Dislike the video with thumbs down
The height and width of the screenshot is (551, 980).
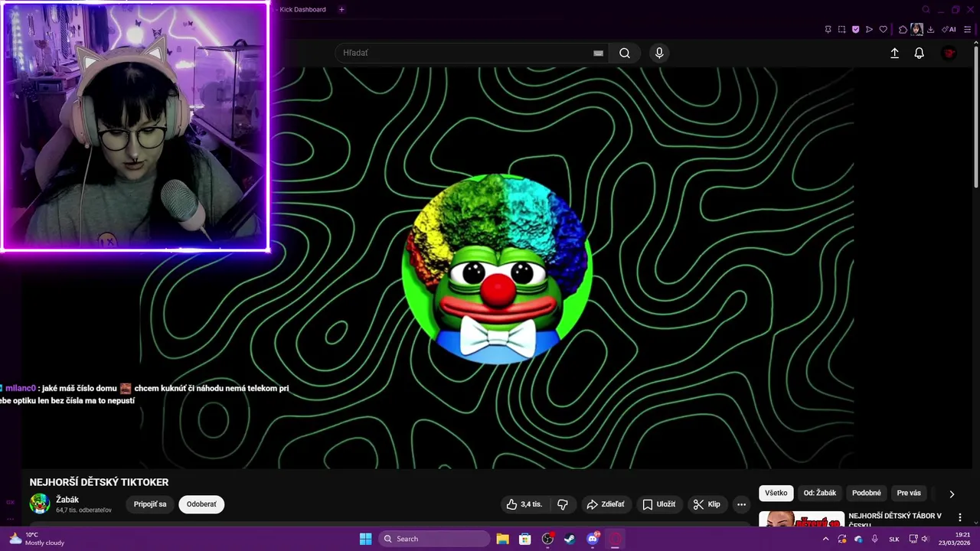point(563,504)
